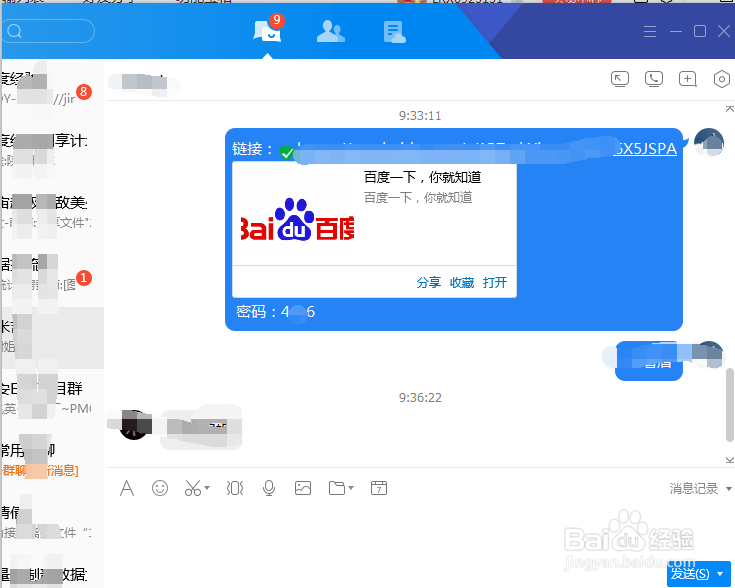
Task: Select the scissors screenshot tool
Action: [193, 488]
